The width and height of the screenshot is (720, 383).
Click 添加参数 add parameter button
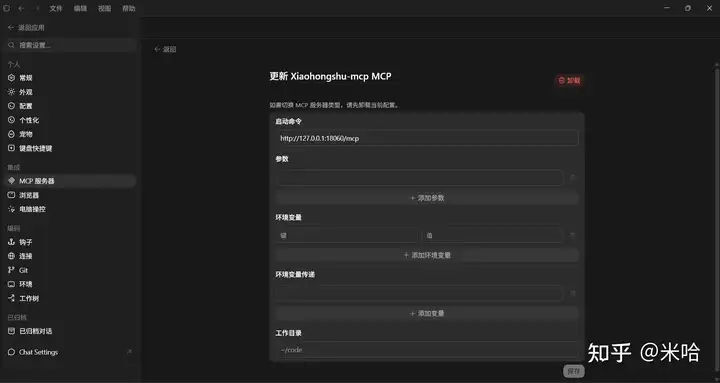(x=427, y=198)
